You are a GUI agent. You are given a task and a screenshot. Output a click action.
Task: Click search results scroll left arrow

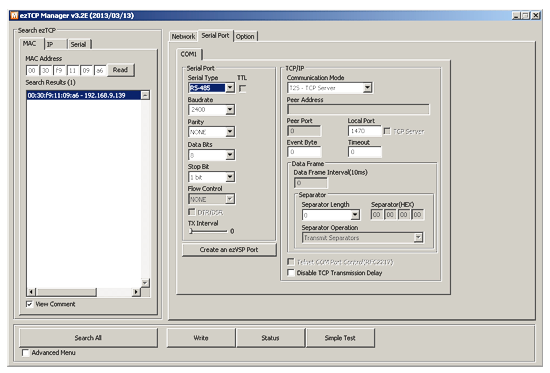pyautogui.click(x=31, y=292)
